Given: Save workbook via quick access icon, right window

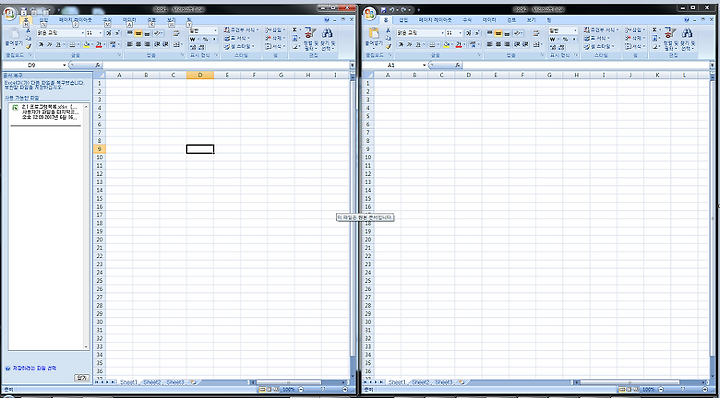Looking at the screenshot, I should click(383, 9).
